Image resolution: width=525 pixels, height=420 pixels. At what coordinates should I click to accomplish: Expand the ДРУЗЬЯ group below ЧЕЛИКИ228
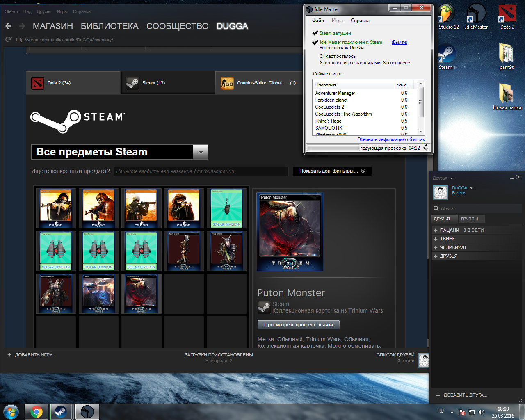click(x=436, y=256)
